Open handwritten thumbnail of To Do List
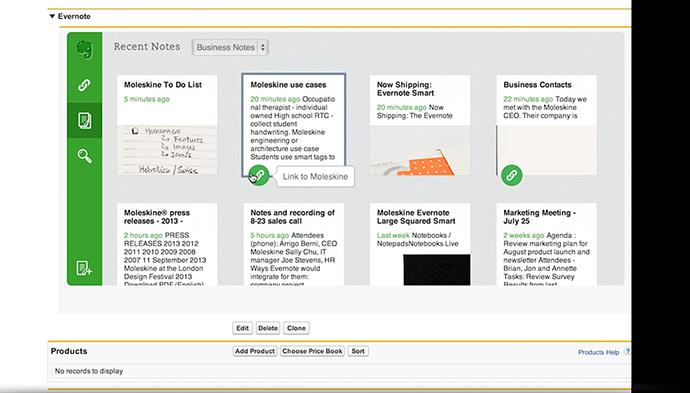This screenshot has height=393, width=690. 167,150
